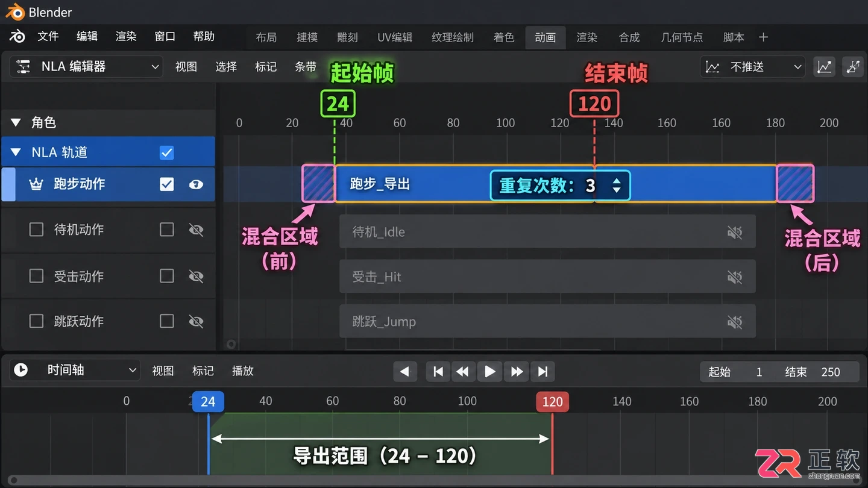
Task: Open the 播放 menu in timeline header
Action: [243, 371]
